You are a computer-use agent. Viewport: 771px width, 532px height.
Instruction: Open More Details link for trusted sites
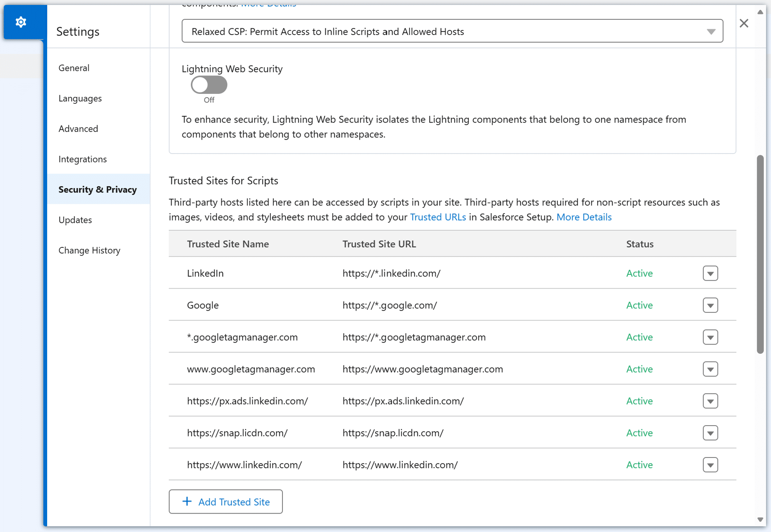click(x=584, y=217)
